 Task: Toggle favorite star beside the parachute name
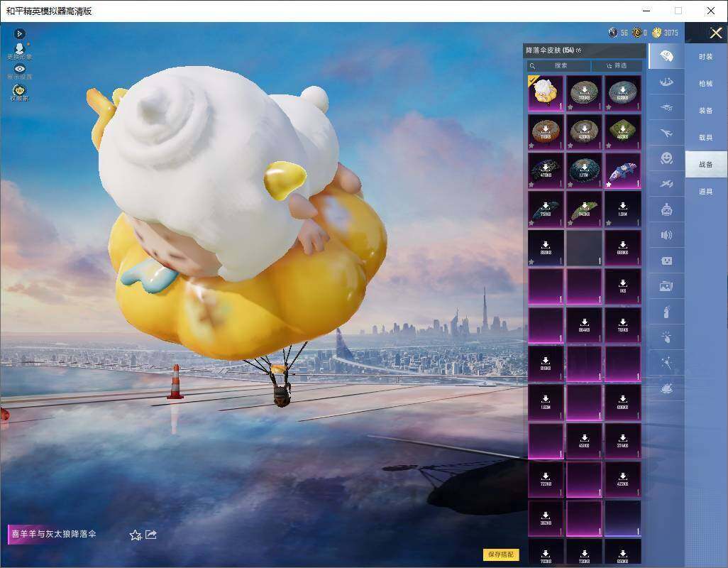[136, 535]
